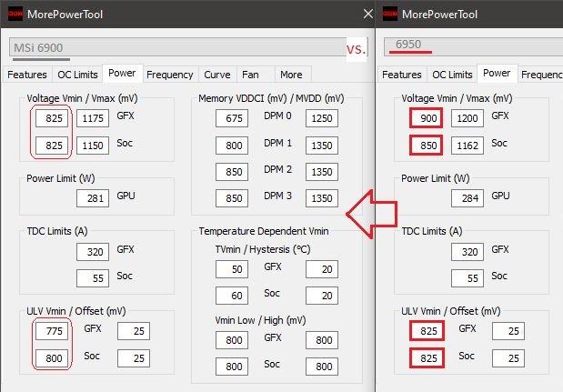The width and height of the screenshot is (563, 392).
Task: Select the Power tab in MSi 6900 window
Action: 122,74
